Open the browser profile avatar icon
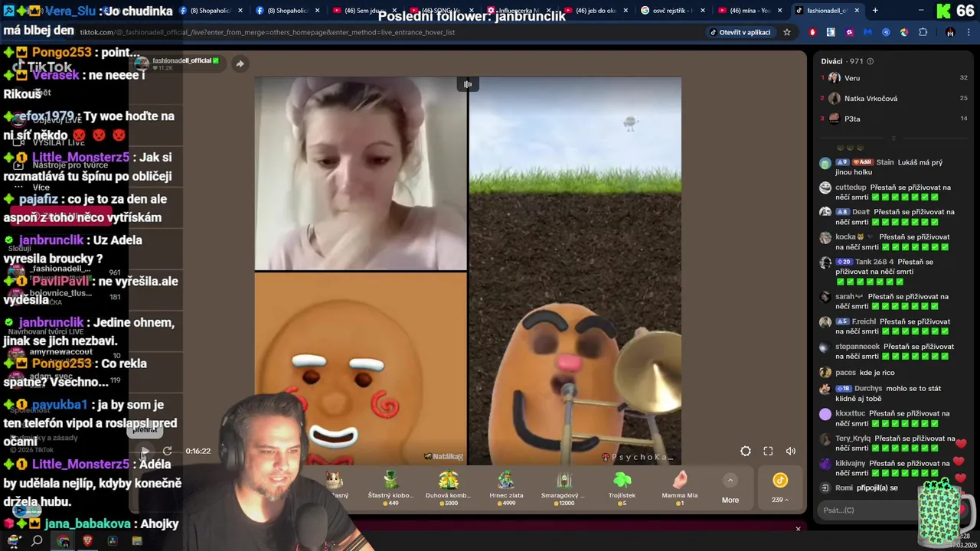This screenshot has width=980, height=551. tap(950, 33)
